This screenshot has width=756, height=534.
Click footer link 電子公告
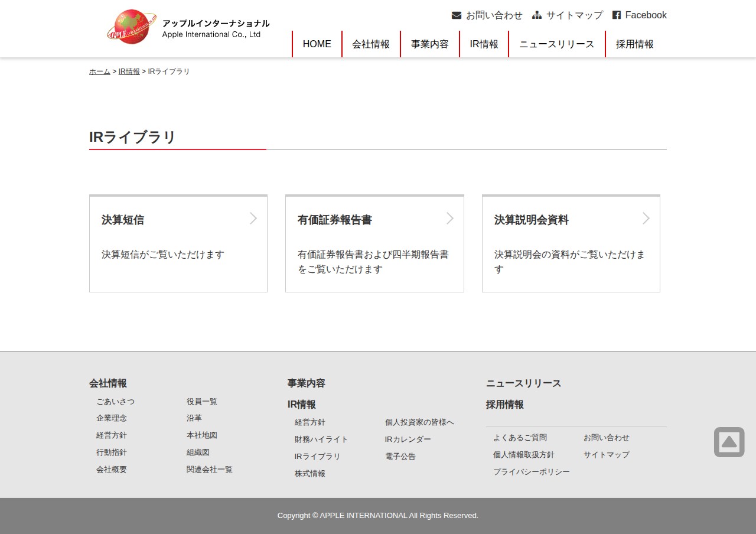pyautogui.click(x=400, y=457)
